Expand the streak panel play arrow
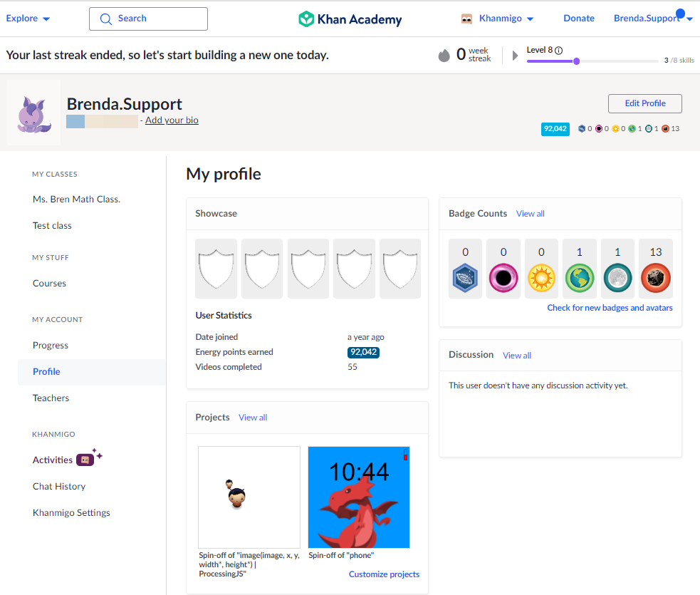700x595 pixels. tap(515, 56)
